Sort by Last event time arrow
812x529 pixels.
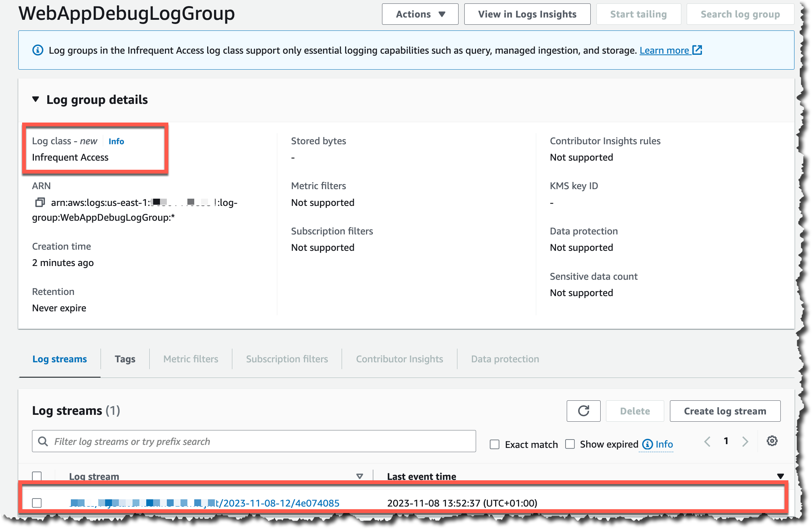click(780, 476)
